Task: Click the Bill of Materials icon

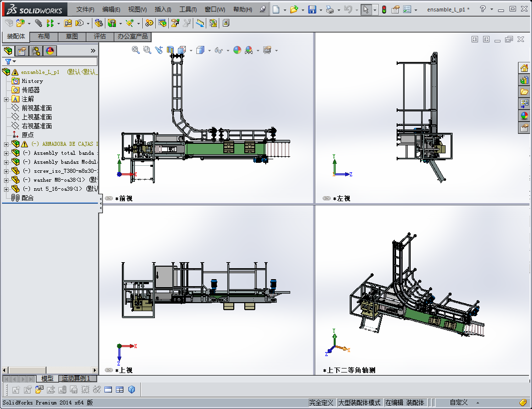Action: (162, 23)
